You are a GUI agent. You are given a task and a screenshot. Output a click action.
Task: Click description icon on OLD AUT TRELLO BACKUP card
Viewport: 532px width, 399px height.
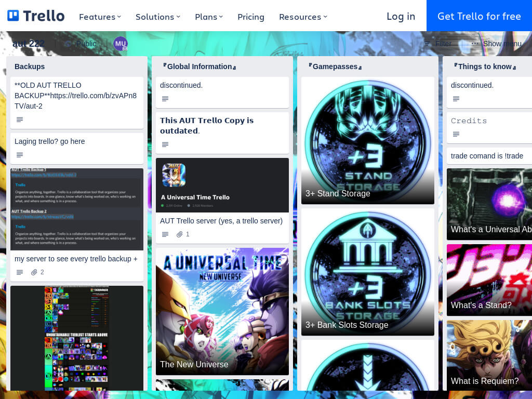coord(20,119)
